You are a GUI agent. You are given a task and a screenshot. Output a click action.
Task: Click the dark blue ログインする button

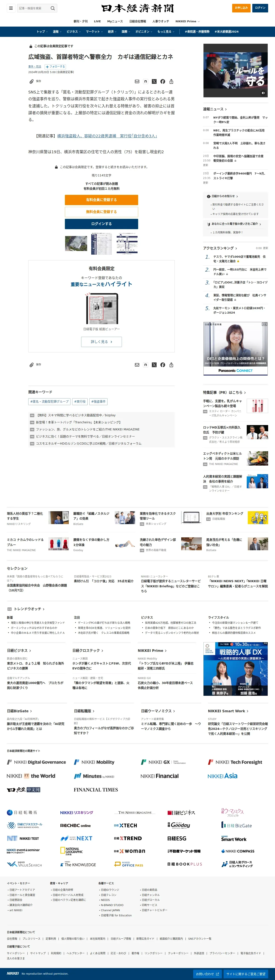(x=102, y=224)
